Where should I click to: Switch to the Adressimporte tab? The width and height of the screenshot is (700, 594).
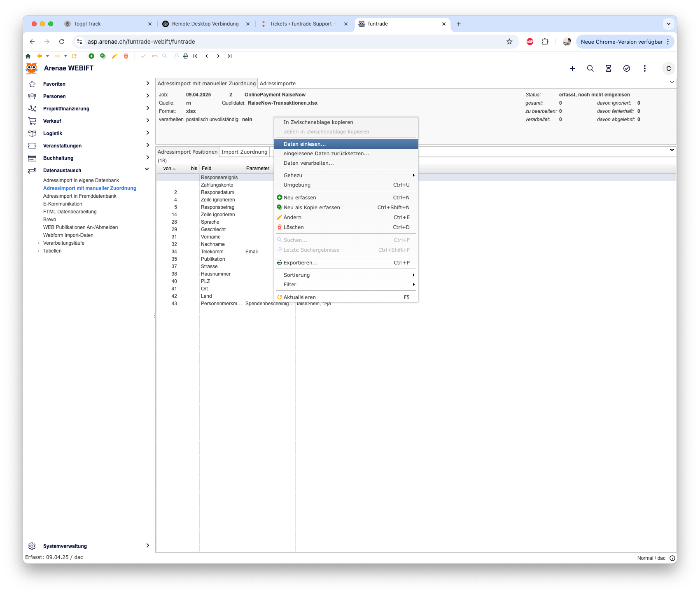278,84
